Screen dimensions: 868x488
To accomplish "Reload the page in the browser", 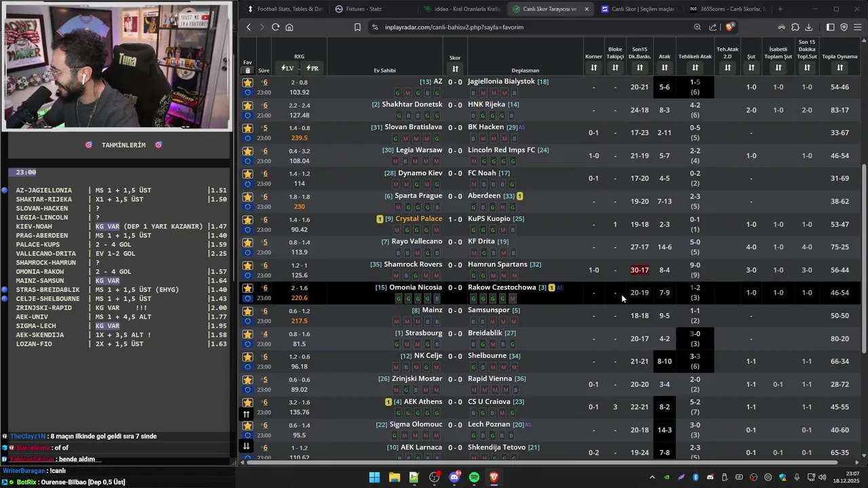I will click(275, 27).
